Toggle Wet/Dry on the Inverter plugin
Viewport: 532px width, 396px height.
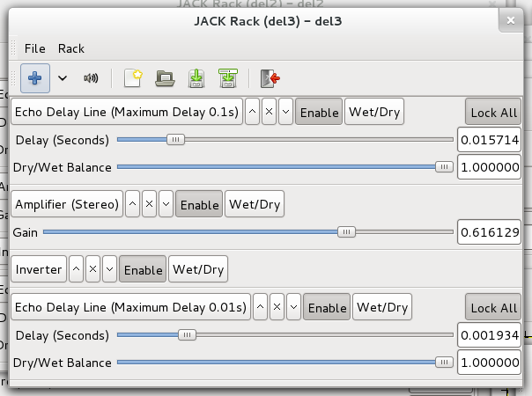198,269
